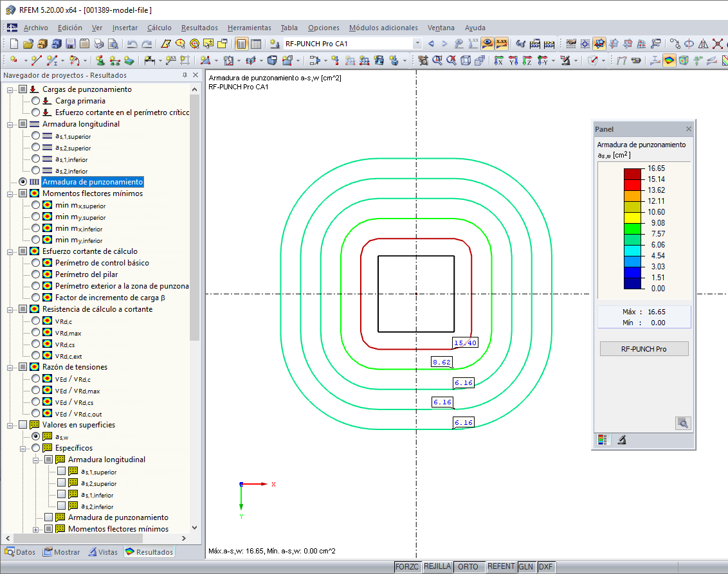Click the View in Z direction icon
This screenshot has width=728, height=574.
(x=527, y=60)
